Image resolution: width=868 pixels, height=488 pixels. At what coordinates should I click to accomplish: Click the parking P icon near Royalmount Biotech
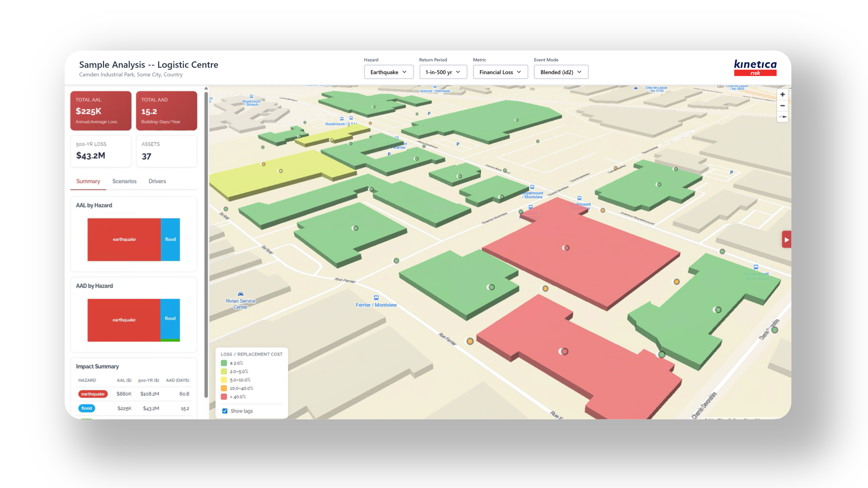(x=429, y=113)
